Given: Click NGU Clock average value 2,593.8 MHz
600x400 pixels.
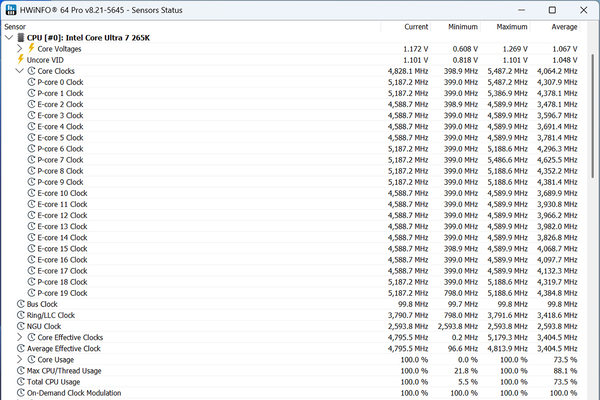Looking at the screenshot, I should 557,327.
